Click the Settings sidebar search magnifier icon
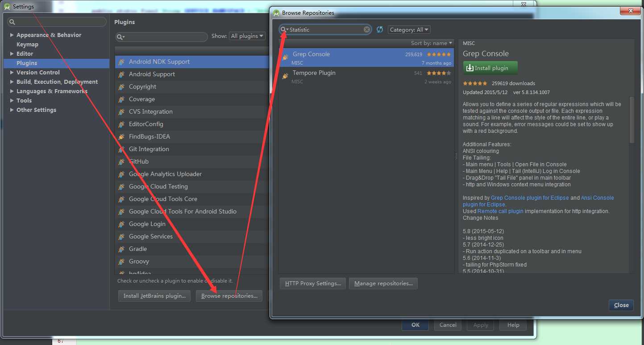The image size is (644, 345). tap(12, 22)
